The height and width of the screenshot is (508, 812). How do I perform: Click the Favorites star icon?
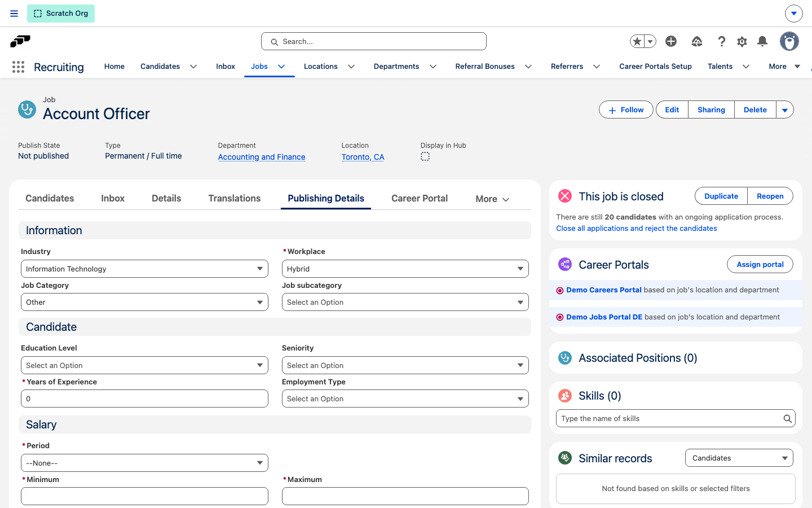(x=637, y=41)
